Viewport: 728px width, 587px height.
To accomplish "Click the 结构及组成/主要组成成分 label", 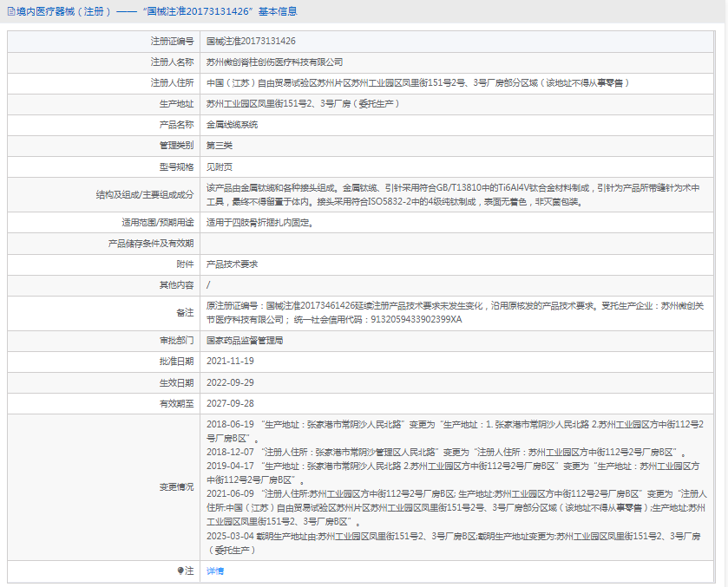I will coord(145,195).
